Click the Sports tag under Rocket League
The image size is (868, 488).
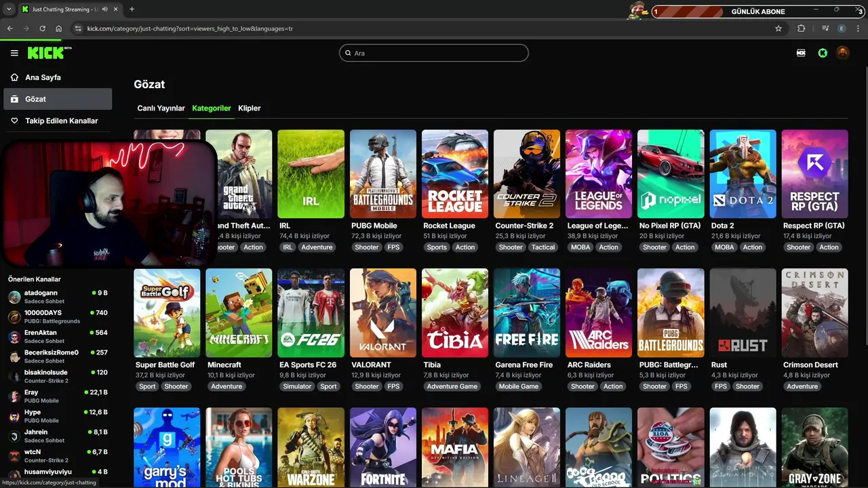click(437, 247)
